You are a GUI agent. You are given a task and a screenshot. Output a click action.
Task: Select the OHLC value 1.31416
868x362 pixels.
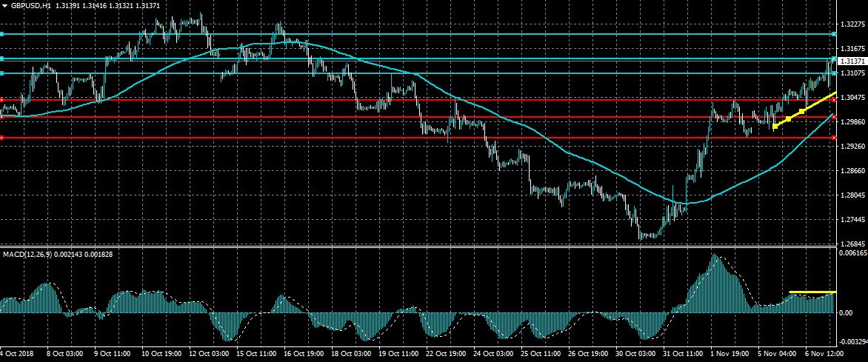[94, 5]
